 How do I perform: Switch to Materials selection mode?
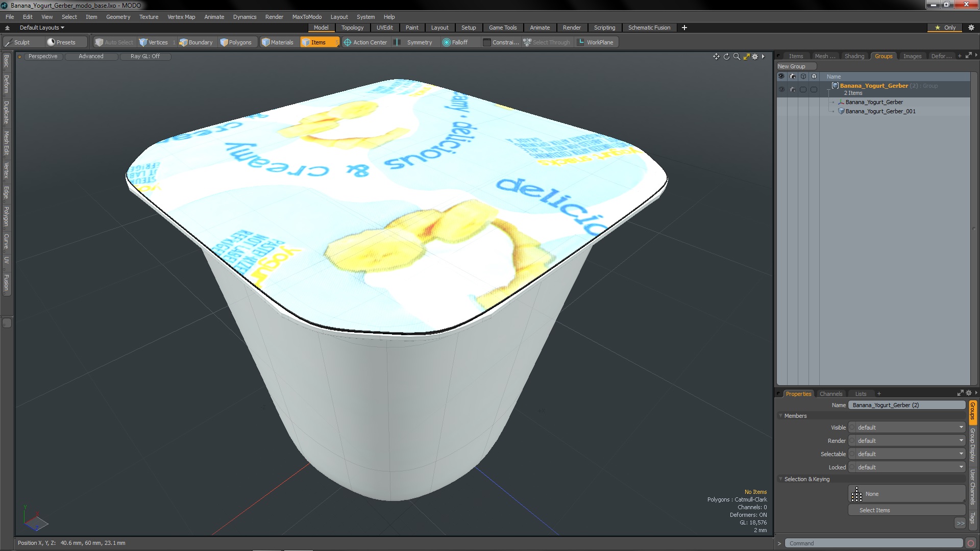(278, 42)
